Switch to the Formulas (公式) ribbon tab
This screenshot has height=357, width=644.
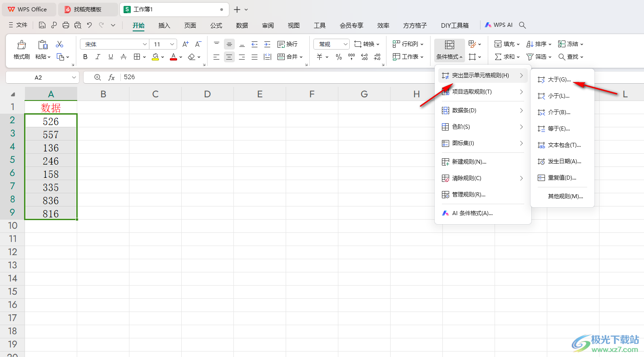(216, 25)
